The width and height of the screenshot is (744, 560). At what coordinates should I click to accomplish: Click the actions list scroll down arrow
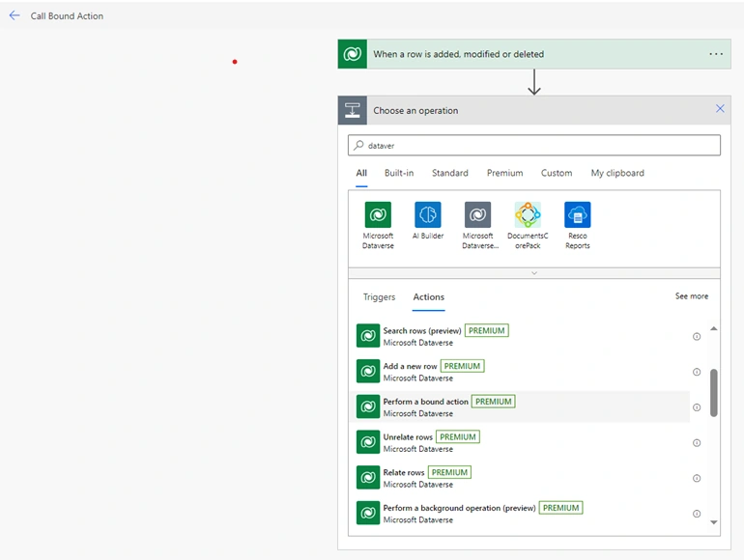pyautogui.click(x=714, y=522)
